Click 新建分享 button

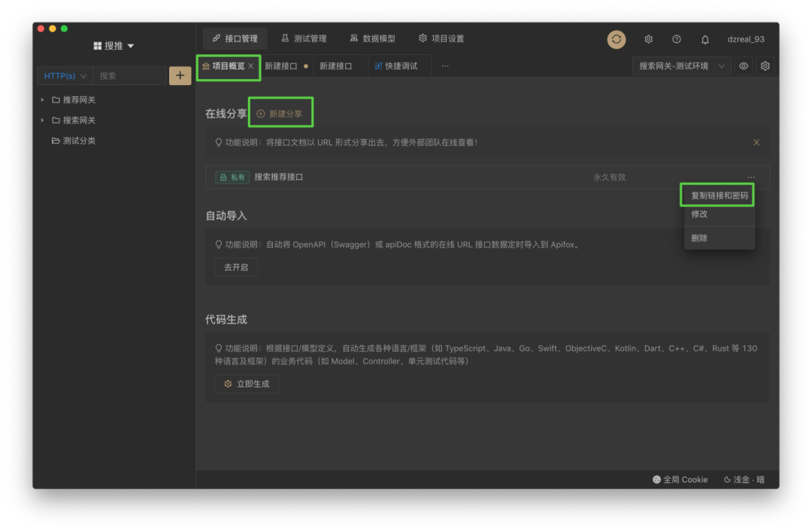(280, 114)
